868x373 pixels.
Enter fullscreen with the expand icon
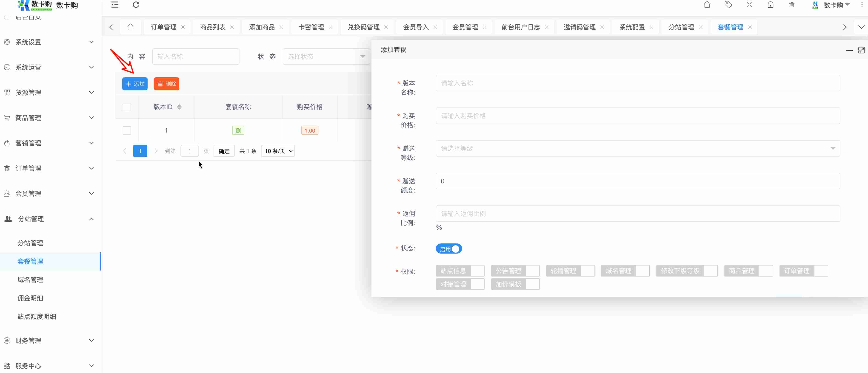click(749, 5)
